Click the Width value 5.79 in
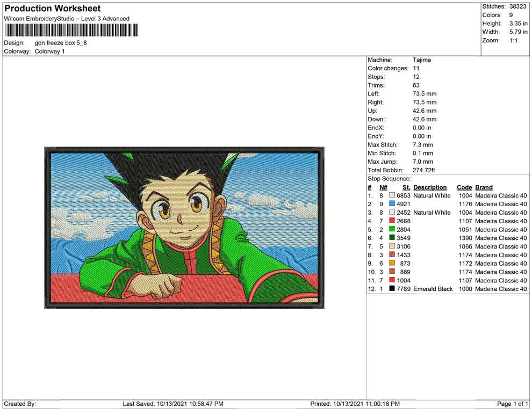Viewport: 532px width, 409px height. [x=519, y=32]
